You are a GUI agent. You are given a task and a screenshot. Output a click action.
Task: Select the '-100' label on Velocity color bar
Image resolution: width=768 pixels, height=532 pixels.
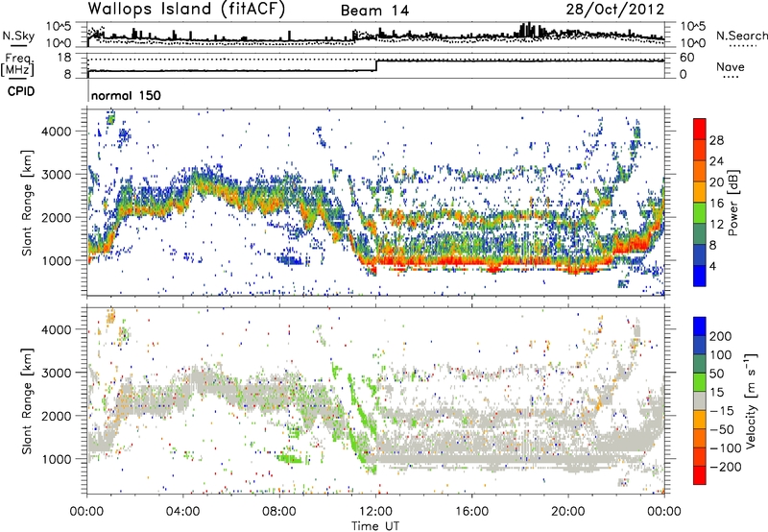click(x=726, y=448)
